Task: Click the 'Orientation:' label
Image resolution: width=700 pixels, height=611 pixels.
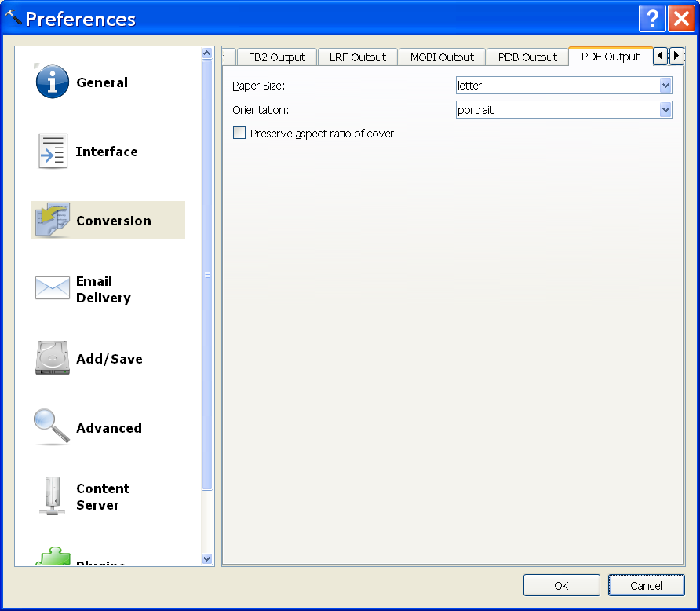Action: [x=261, y=110]
